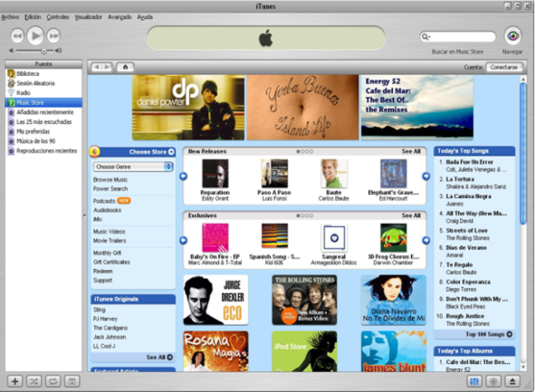Click See All in New Releases
535x392 pixels.
click(411, 151)
